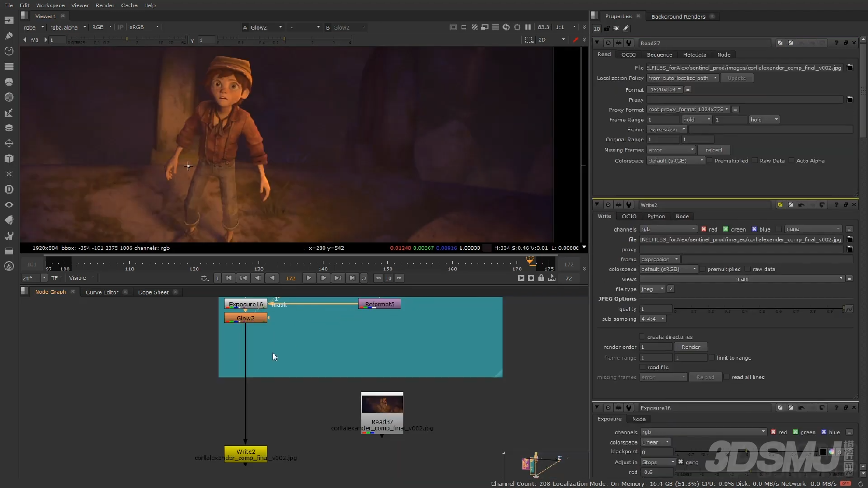Play forward in the viewer timeline

[309, 278]
